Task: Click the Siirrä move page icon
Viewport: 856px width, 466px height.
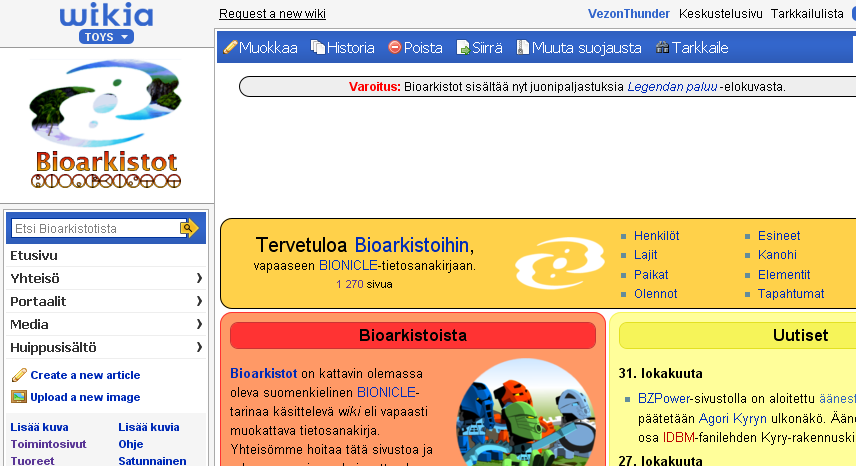Action: [463, 47]
